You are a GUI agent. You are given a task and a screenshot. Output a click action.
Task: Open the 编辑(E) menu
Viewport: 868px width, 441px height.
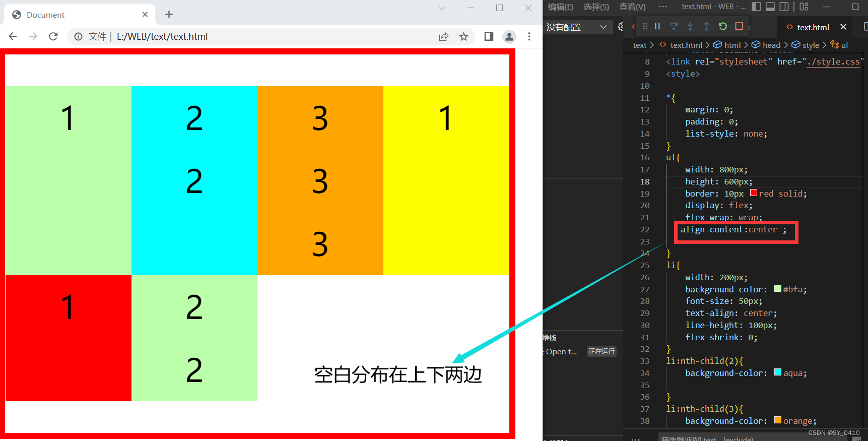coord(561,7)
